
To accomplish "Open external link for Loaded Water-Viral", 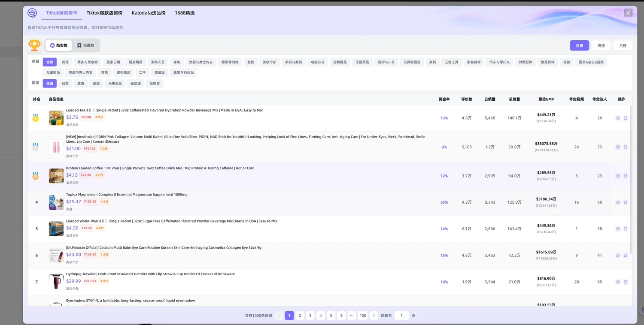I will click(x=626, y=229).
